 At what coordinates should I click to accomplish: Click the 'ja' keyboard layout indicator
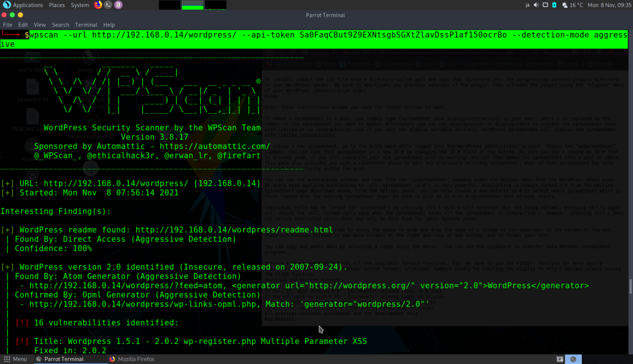(527, 5)
